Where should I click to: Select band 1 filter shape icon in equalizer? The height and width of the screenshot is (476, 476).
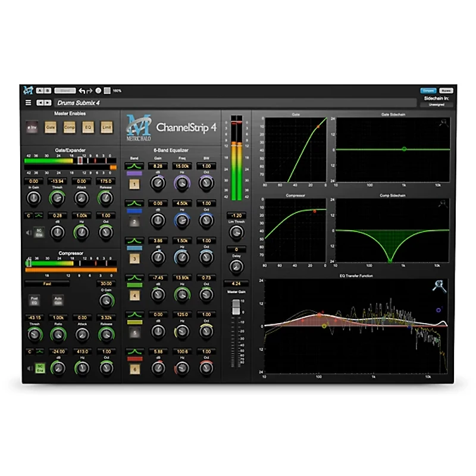tap(133, 166)
